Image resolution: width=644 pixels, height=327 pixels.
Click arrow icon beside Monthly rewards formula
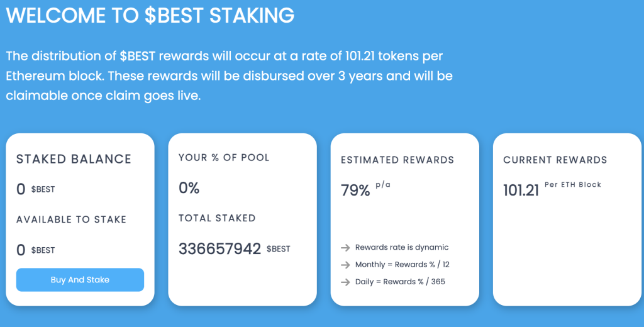coord(345,265)
